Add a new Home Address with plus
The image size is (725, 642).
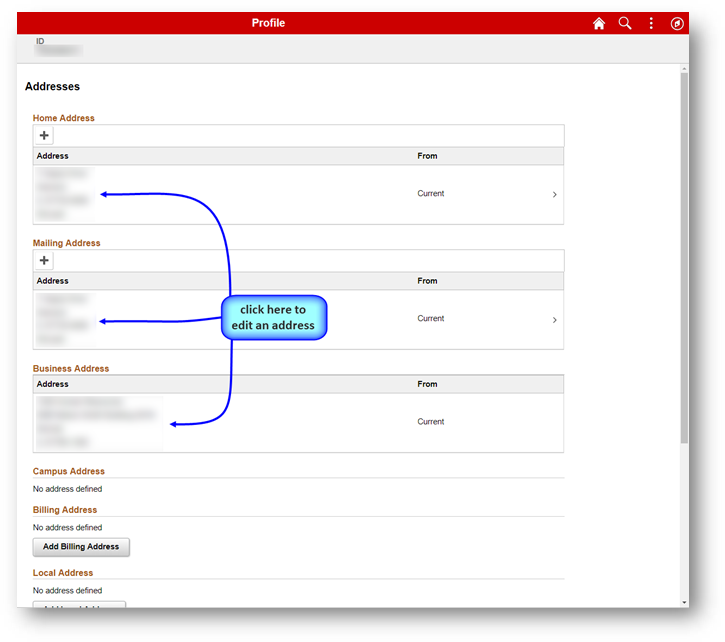point(44,136)
